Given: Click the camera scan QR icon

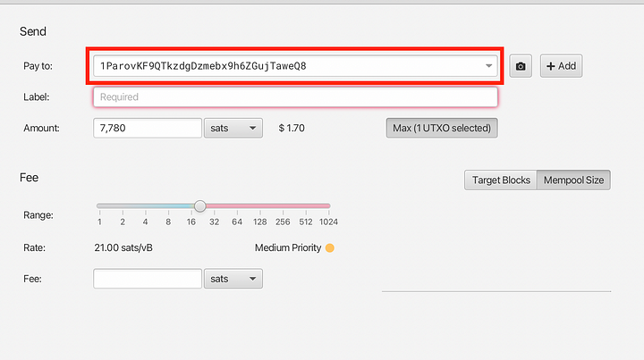Looking at the screenshot, I should [521, 66].
